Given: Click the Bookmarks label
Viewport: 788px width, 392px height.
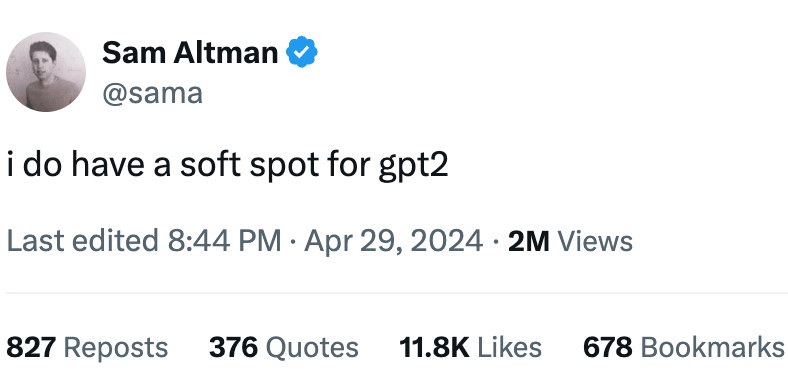Looking at the screenshot, I should click(713, 347).
